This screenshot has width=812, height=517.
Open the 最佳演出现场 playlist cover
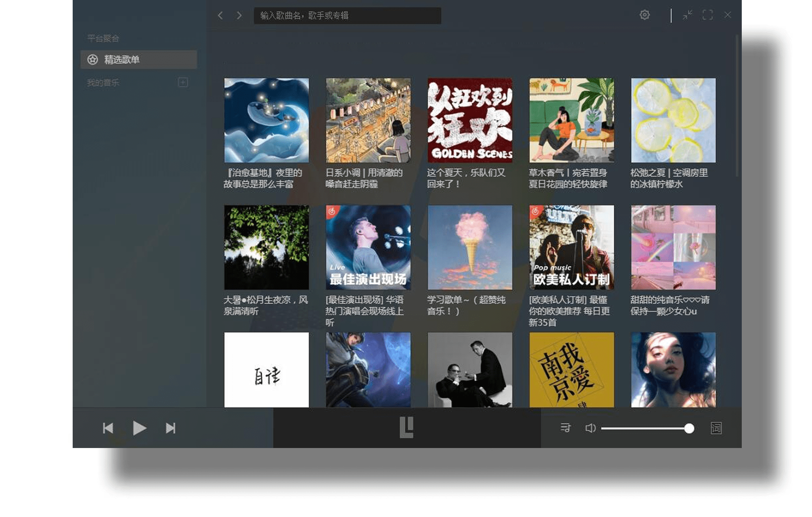click(x=368, y=248)
